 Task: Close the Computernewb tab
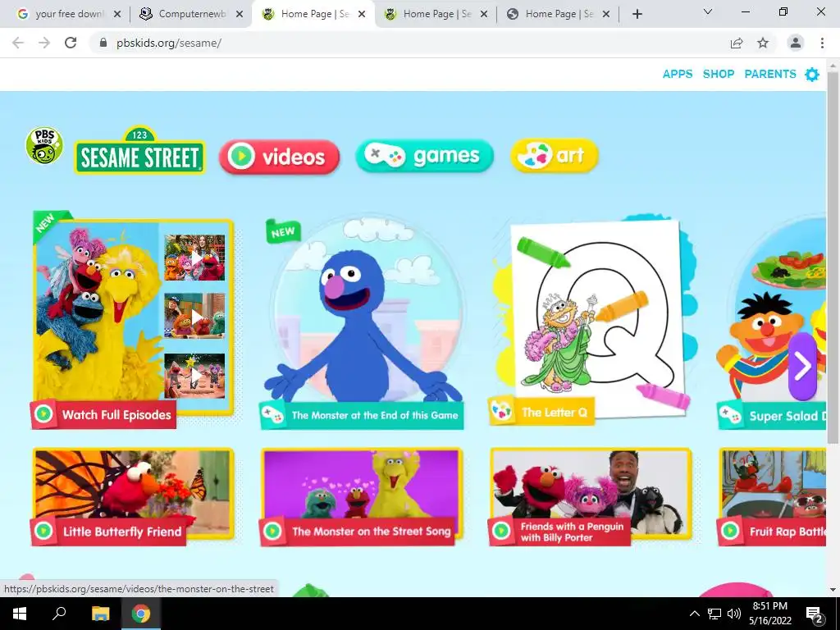[240, 15]
